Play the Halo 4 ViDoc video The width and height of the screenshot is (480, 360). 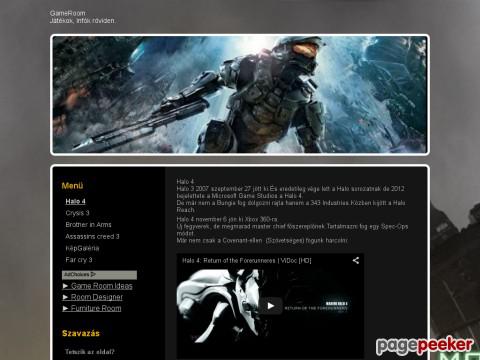pos(271,306)
